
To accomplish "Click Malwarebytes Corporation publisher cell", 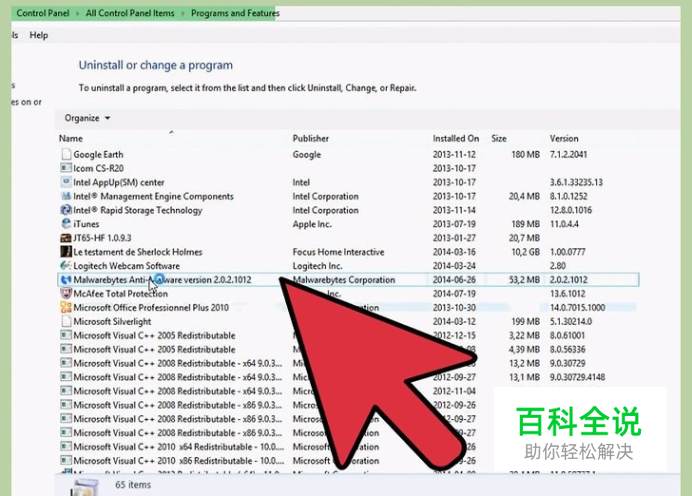I will [x=344, y=280].
